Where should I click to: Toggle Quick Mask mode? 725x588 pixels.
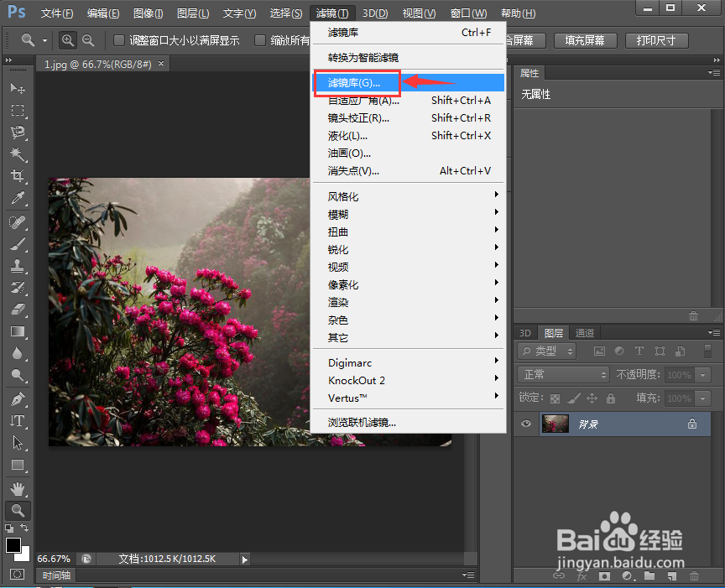point(18,574)
